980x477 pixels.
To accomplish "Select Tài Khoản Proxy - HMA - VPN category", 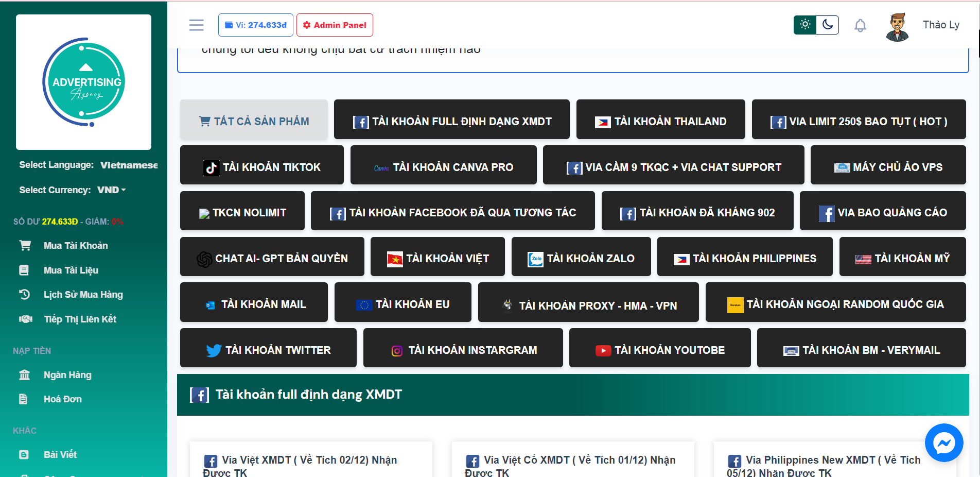I will (588, 302).
